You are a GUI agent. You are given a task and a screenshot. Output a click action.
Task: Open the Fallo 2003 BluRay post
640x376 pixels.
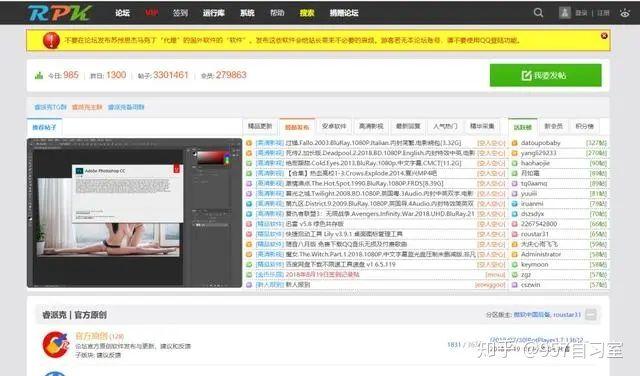click(x=373, y=143)
